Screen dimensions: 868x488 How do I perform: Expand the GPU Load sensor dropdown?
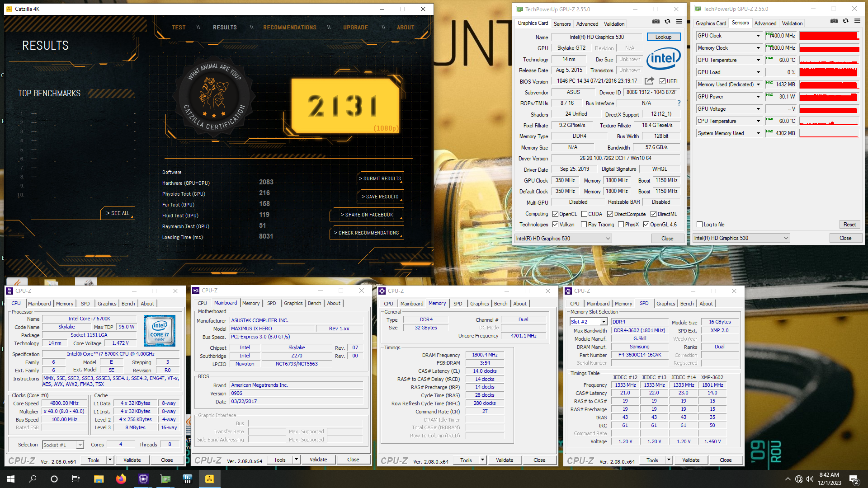pyautogui.click(x=758, y=72)
